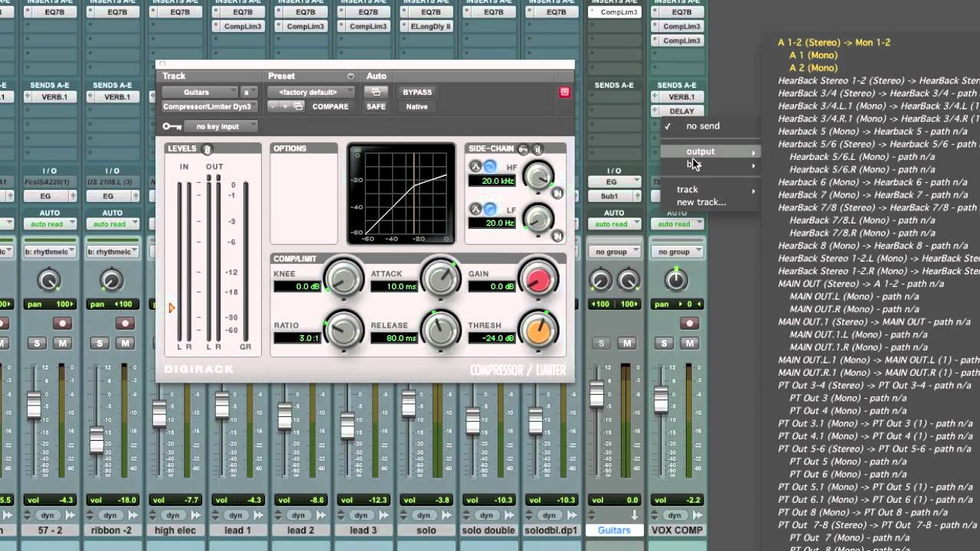Open b: rhythmelc group dropdown on ribbon -2
The image size is (980, 551).
tap(112, 252)
